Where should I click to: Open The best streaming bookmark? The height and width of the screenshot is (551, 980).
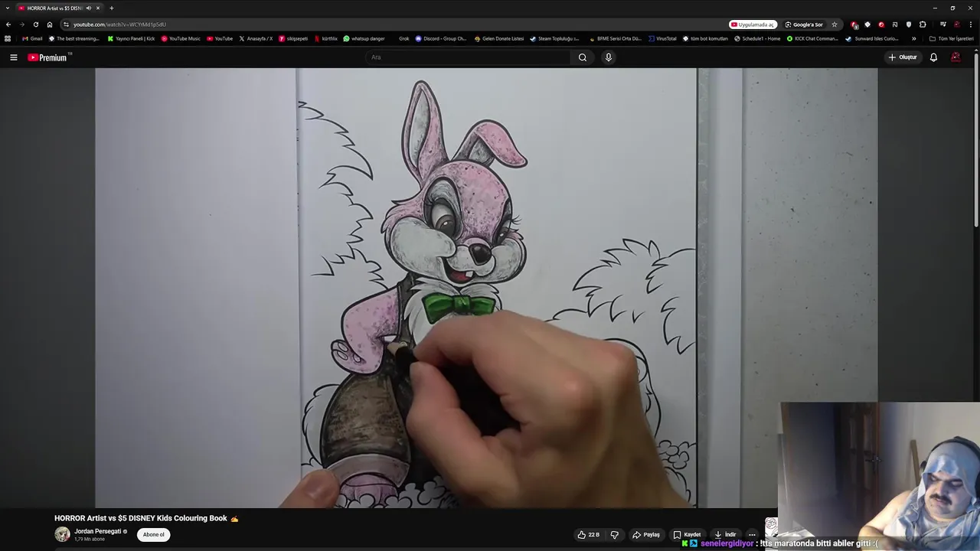[x=74, y=38]
